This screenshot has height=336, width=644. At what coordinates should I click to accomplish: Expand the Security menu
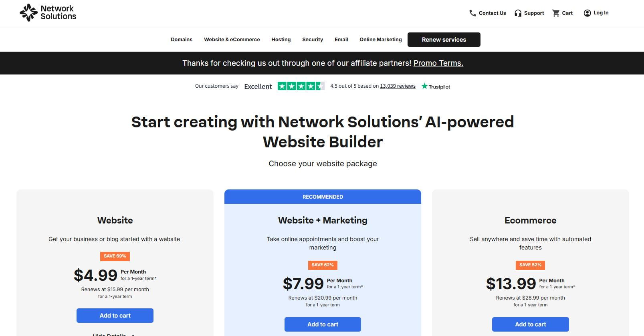313,40
